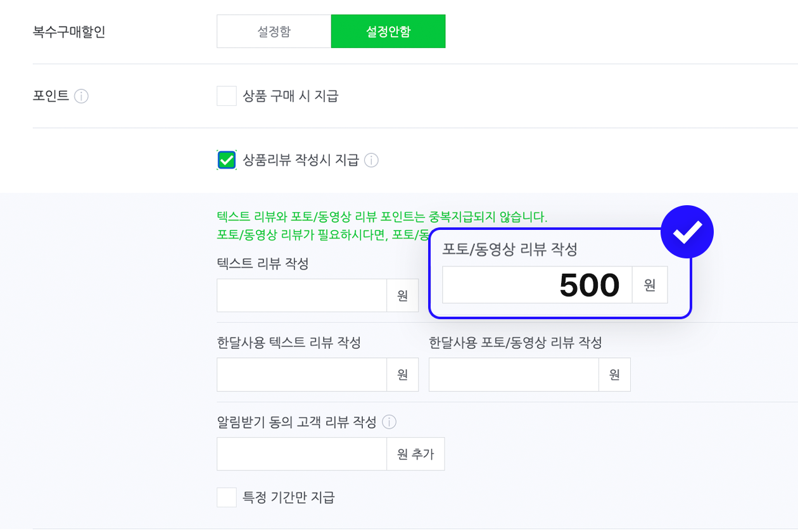The image size is (798, 532).
Task: Enable the 특정 기간만 지급 checkbox
Action: [x=227, y=497]
